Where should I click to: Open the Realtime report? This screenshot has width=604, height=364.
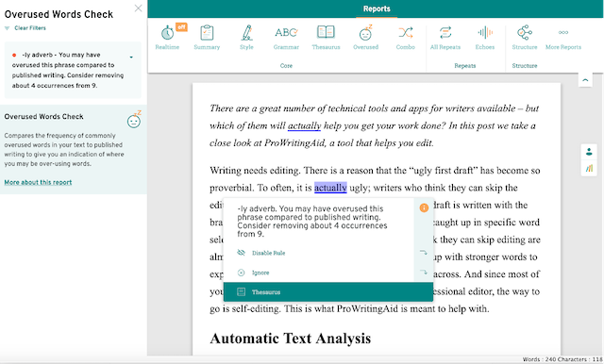167,38
